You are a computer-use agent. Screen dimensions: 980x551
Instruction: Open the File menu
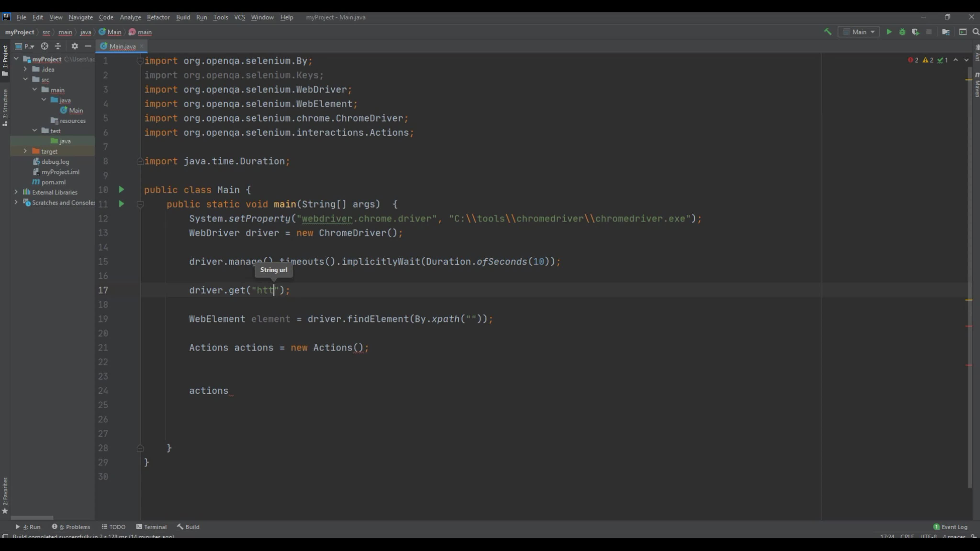point(21,17)
